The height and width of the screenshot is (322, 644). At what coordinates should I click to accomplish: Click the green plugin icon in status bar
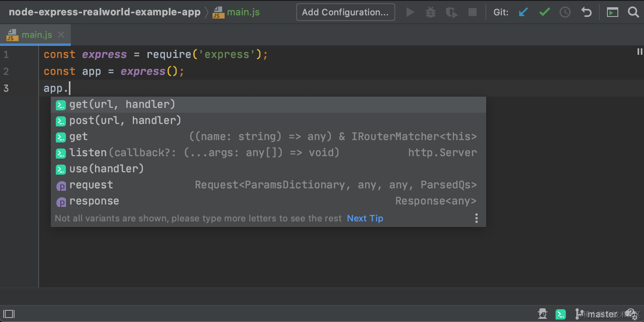[561, 314]
